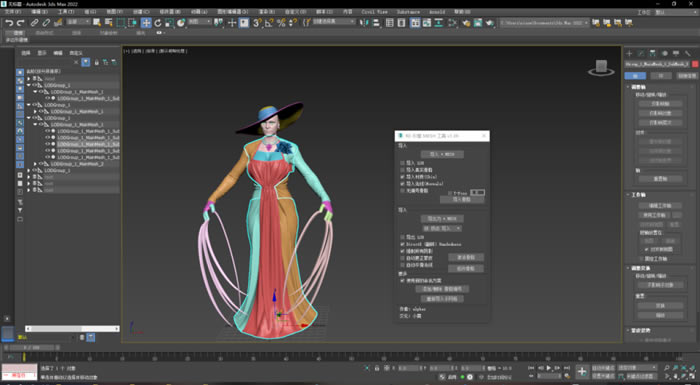The width and height of the screenshot is (700, 385).
Task: Toggle the Export LOD checkbox
Action: [x=402, y=237]
